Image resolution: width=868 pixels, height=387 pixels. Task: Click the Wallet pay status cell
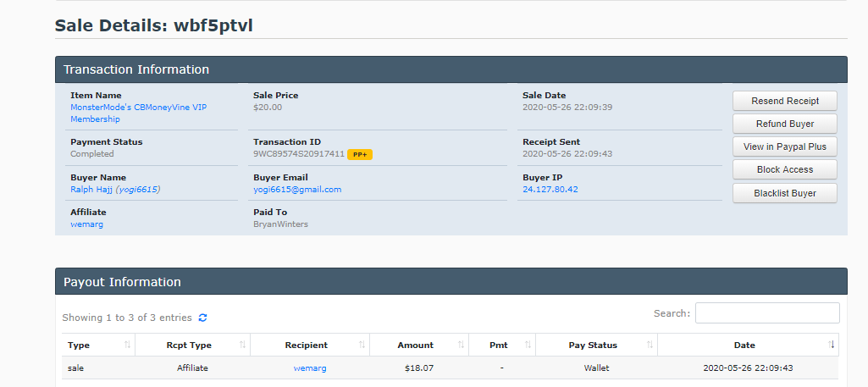tap(597, 368)
